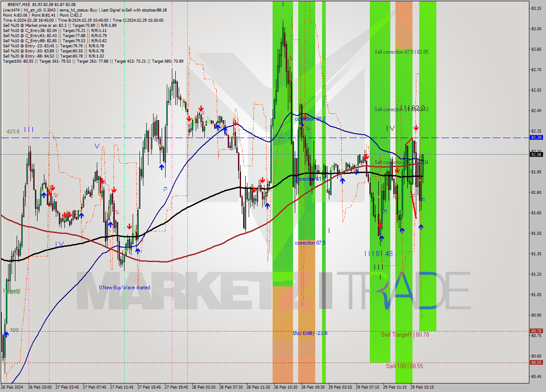Viewport: 546px width, 392px height.
Task: Click the '0 New Buy Wave started' label
Action: 125,288
